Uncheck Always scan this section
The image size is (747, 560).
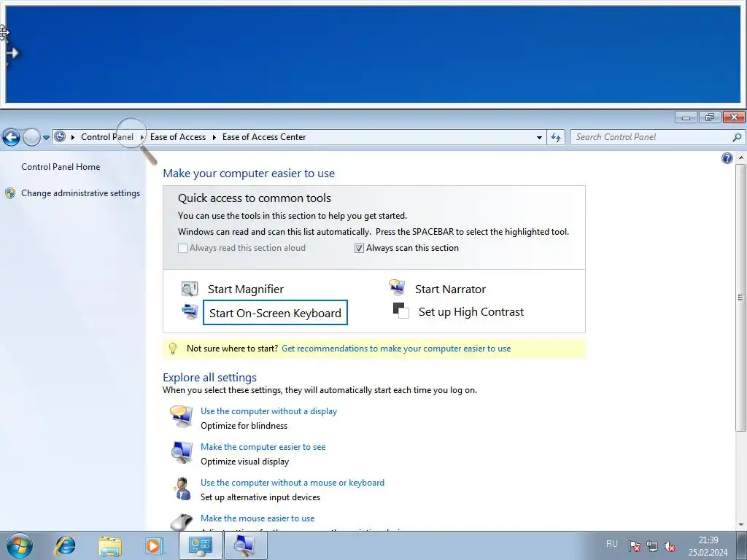tap(359, 248)
